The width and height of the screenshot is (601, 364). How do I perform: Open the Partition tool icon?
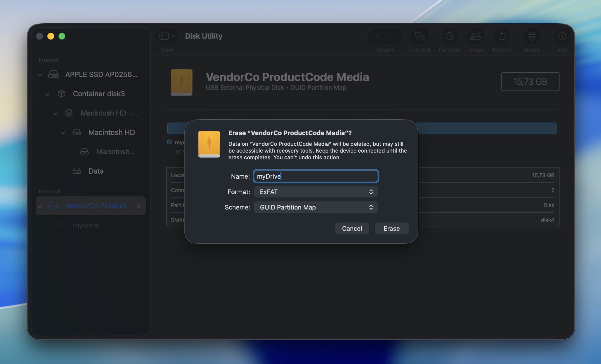pos(449,36)
